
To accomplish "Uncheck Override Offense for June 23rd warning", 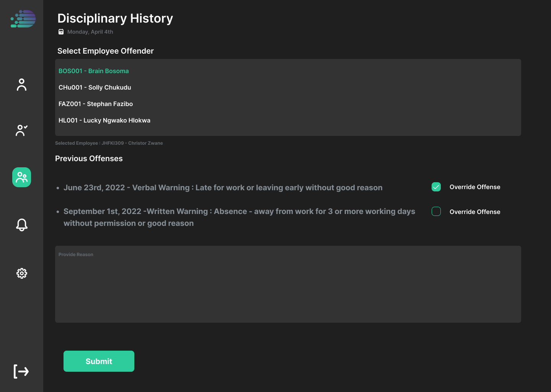I will pyautogui.click(x=436, y=187).
